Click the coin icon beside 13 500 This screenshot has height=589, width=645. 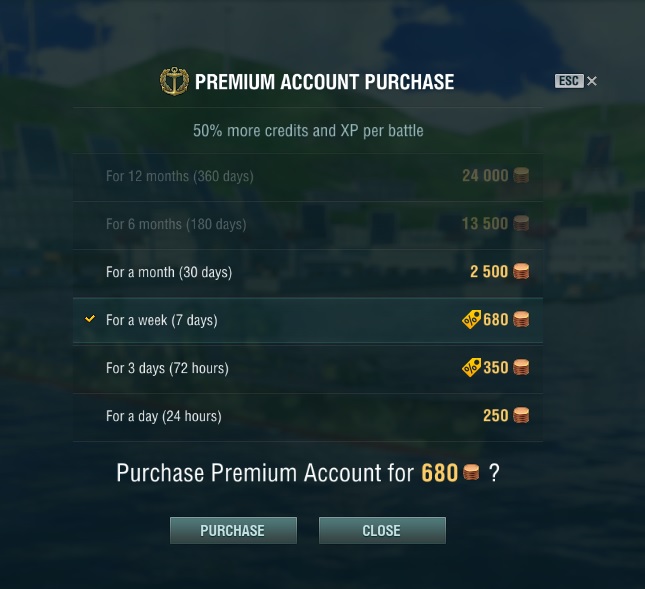click(x=521, y=223)
